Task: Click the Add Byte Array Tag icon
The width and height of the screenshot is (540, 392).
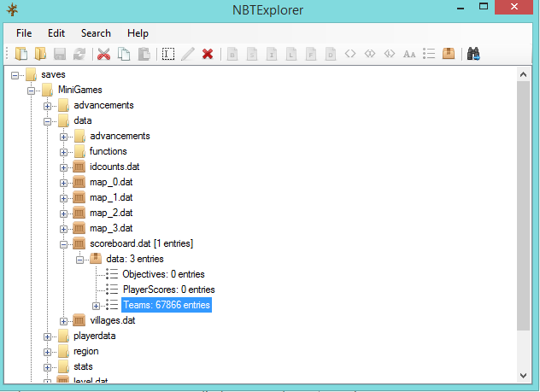Action: (x=350, y=54)
